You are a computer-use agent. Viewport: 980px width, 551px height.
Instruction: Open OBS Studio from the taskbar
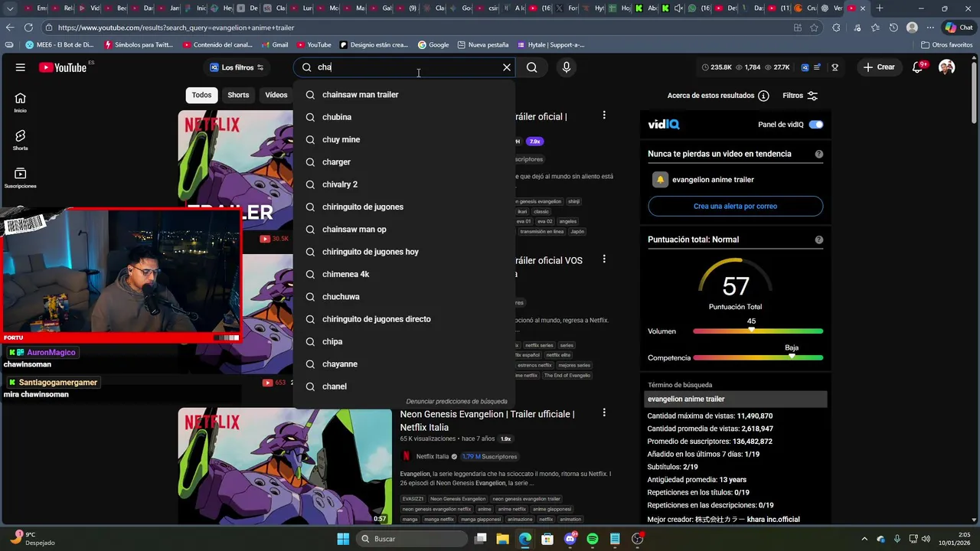[637, 539]
